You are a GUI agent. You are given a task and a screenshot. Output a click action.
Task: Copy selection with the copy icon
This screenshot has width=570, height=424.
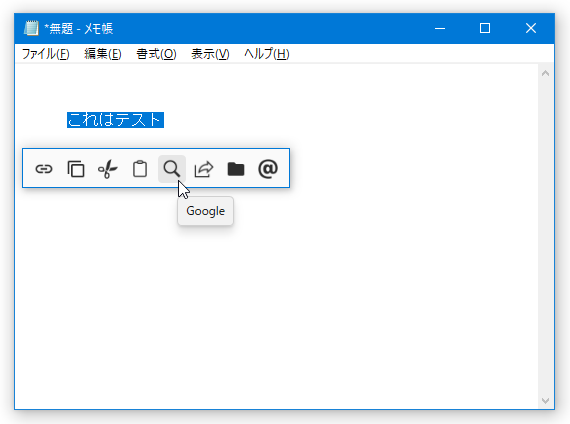click(x=76, y=169)
